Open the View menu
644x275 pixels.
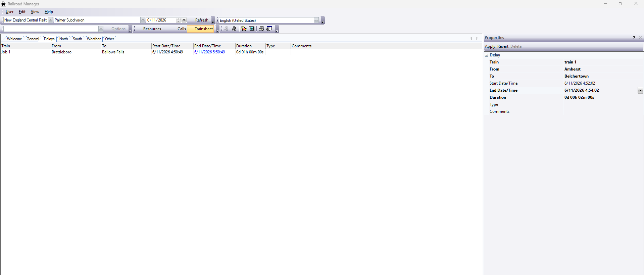point(35,12)
